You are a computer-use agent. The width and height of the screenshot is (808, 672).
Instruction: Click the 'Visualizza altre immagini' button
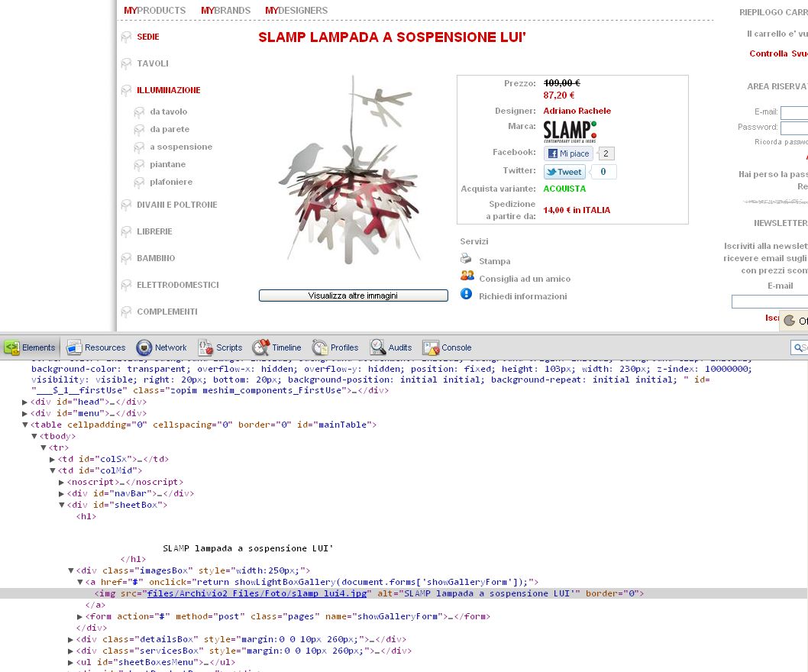(354, 296)
